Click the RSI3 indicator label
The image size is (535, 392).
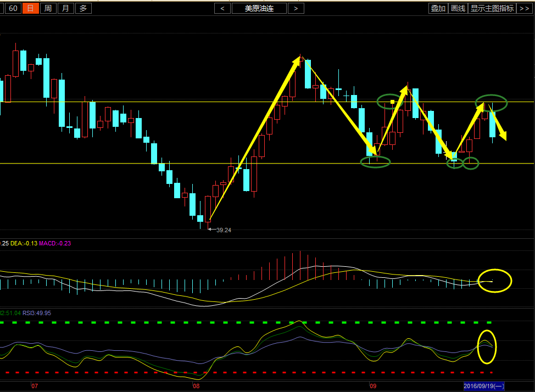coord(40,313)
